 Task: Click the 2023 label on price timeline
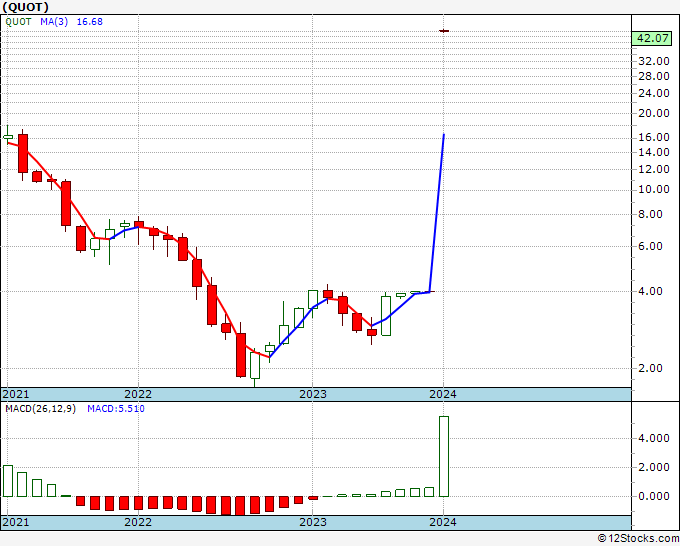pos(313,394)
